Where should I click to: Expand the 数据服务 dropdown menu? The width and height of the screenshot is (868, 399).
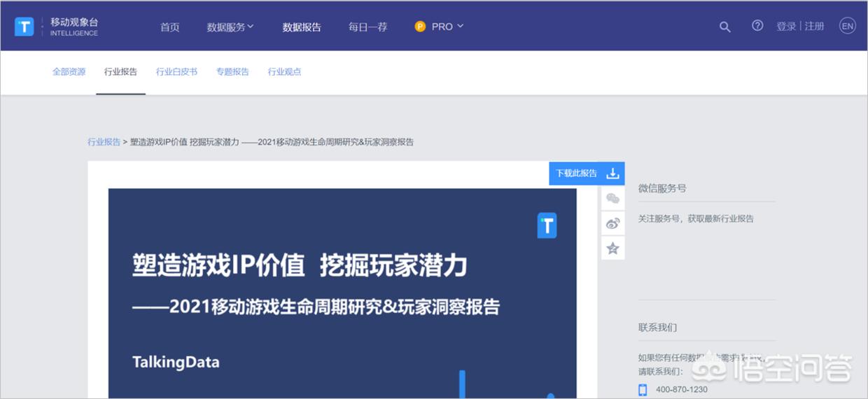[x=230, y=27]
